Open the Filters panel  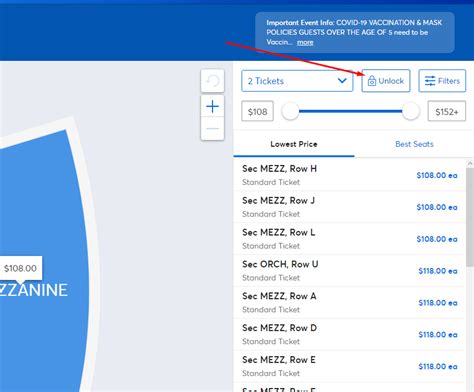(x=442, y=81)
